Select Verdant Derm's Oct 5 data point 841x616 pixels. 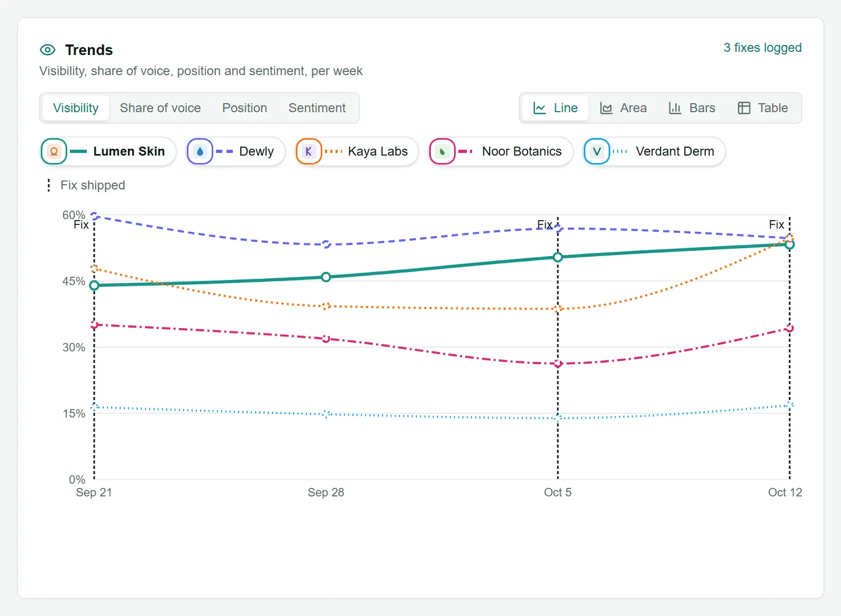(558, 418)
